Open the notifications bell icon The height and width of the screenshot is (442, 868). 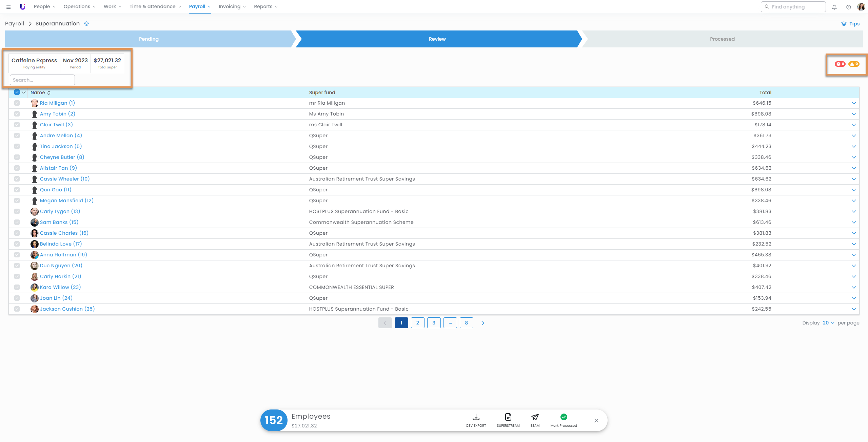point(834,7)
